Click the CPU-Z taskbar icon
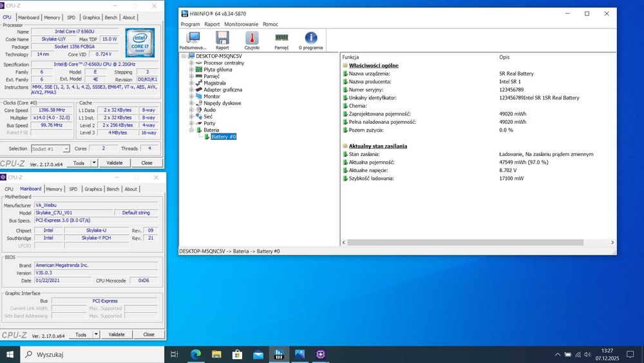 pyautogui.click(x=321, y=355)
